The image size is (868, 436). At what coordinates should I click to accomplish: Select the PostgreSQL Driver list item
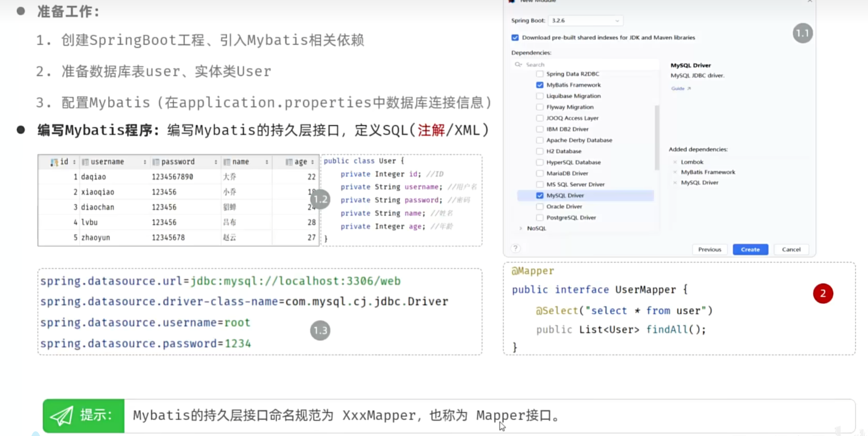[571, 217]
